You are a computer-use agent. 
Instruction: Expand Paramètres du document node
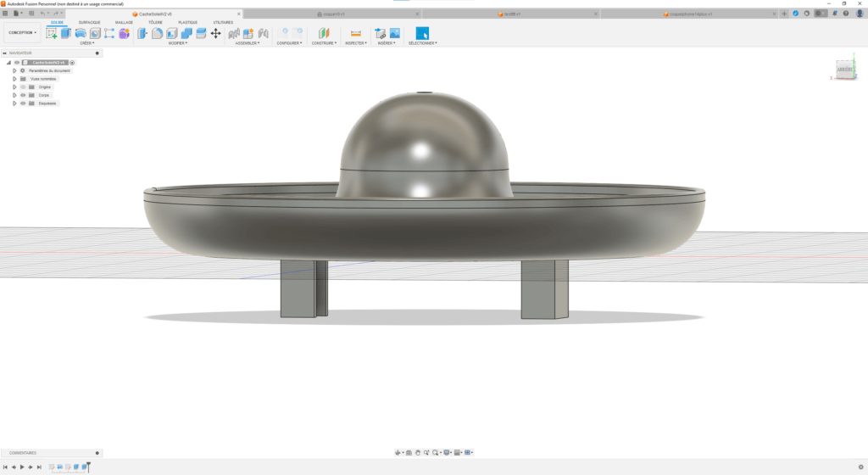coord(14,71)
